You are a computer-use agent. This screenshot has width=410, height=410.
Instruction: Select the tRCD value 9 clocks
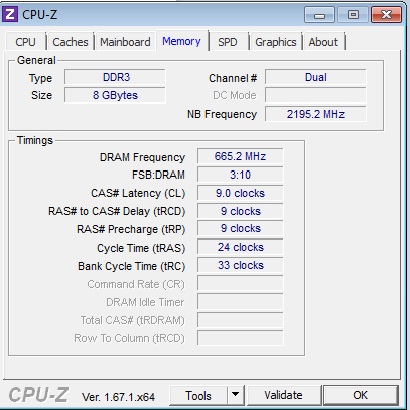pos(240,211)
